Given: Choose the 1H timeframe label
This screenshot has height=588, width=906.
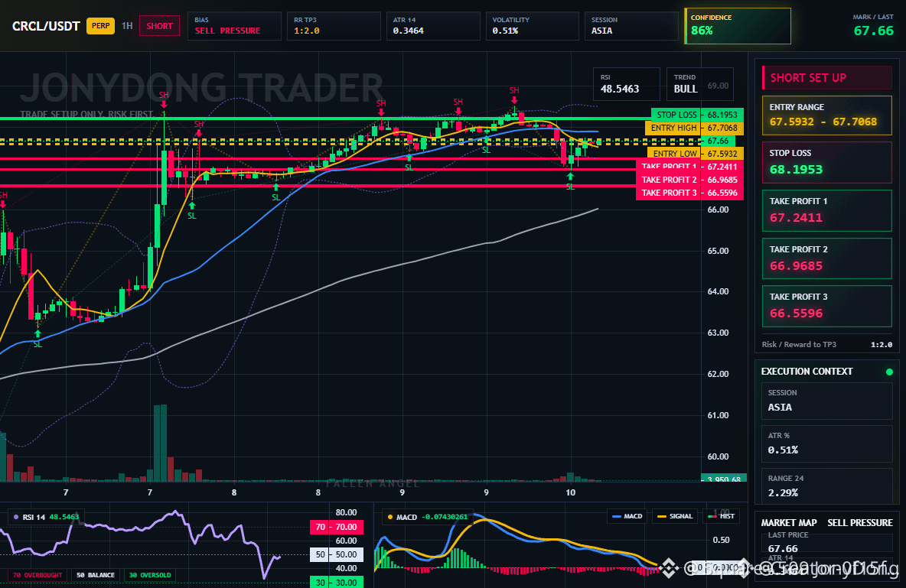Looking at the screenshot, I should (x=127, y=26).
